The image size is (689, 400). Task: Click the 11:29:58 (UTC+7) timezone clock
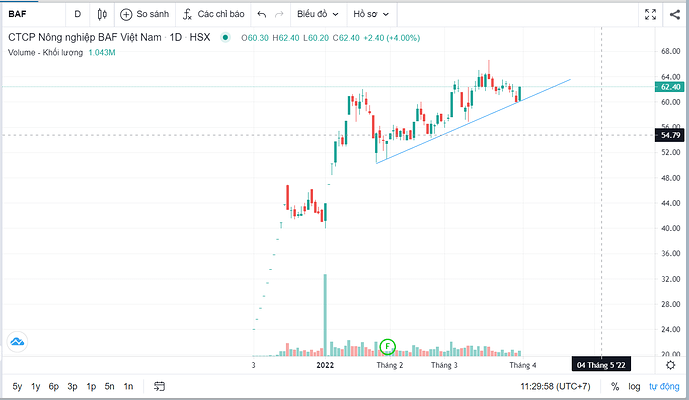555,386
